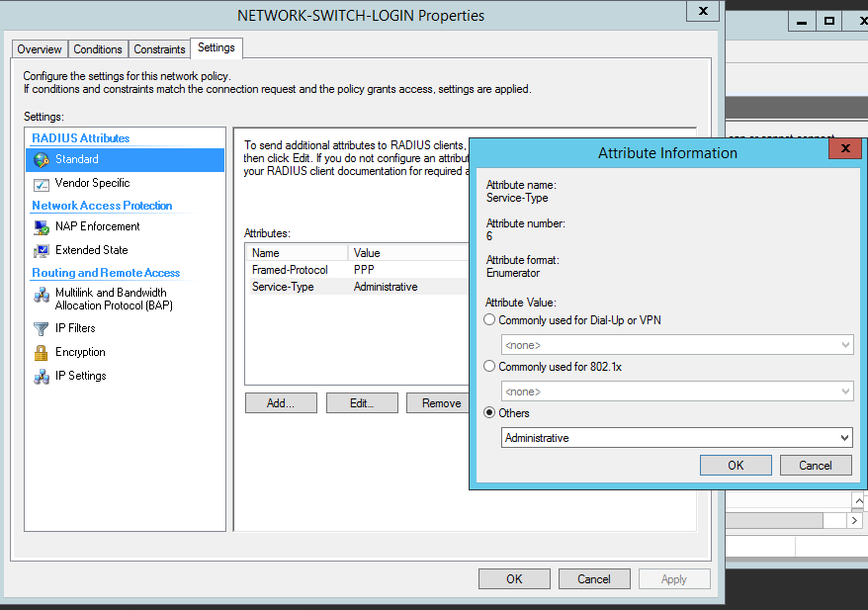Click the Encryption padlock icon

click(x=41, y=353)
